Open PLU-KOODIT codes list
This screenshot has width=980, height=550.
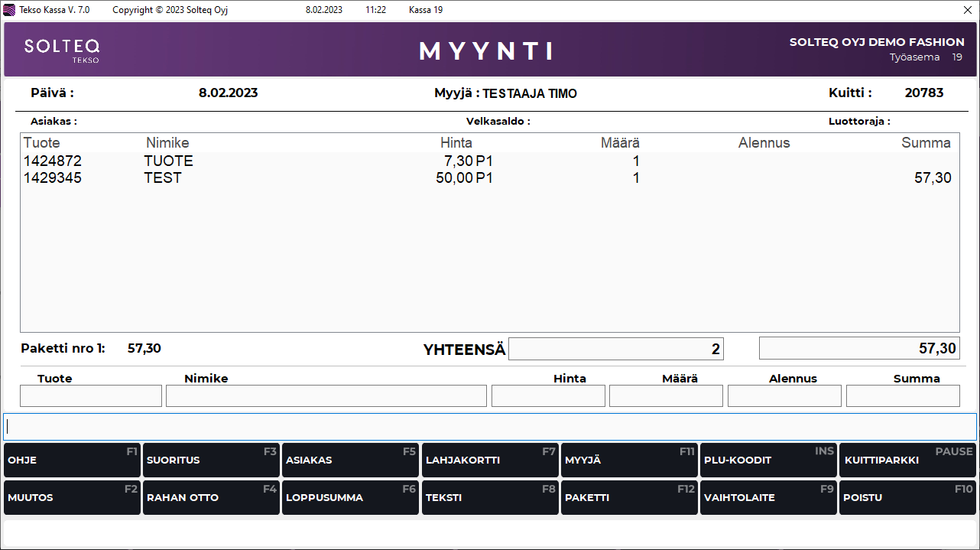(768, 461)
